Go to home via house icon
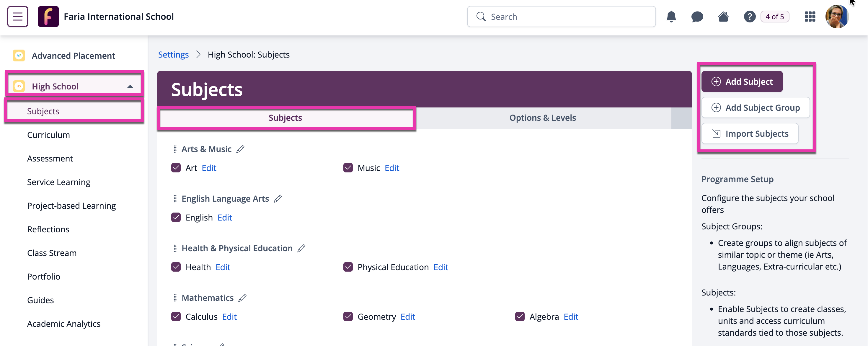 click(x=723, y=17)
